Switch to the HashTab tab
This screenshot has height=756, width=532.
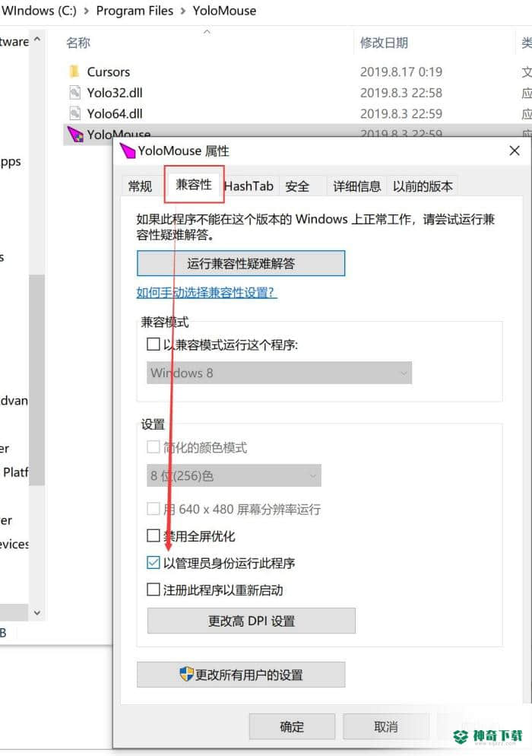click(x=249, y=186)
